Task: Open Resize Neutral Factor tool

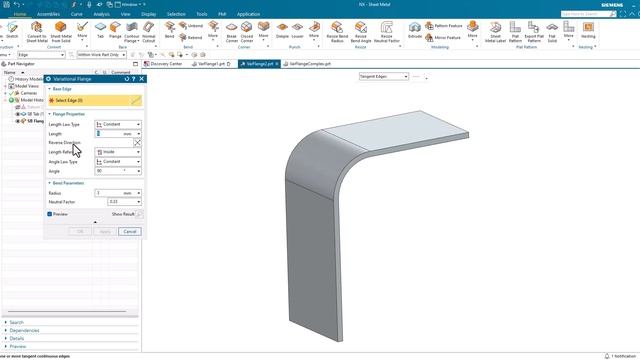Action: [387, 32]
